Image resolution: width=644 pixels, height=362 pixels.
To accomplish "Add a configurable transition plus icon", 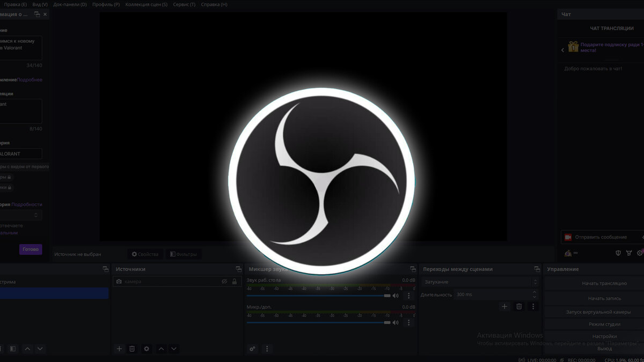I will pyautogui.click(x=504, y=306).
